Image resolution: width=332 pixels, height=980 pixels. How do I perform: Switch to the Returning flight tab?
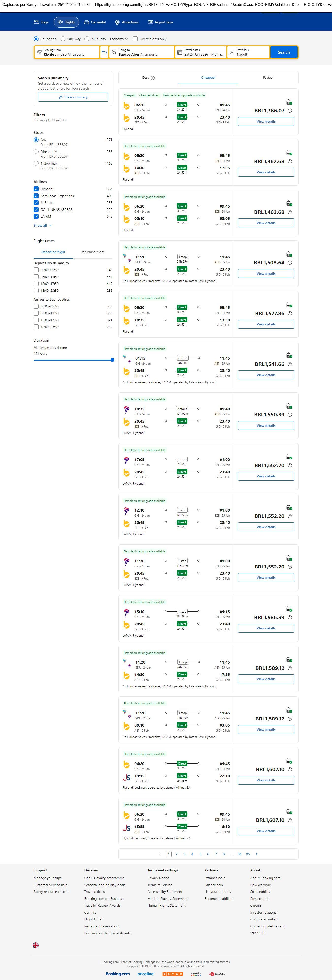click(93, 252)
